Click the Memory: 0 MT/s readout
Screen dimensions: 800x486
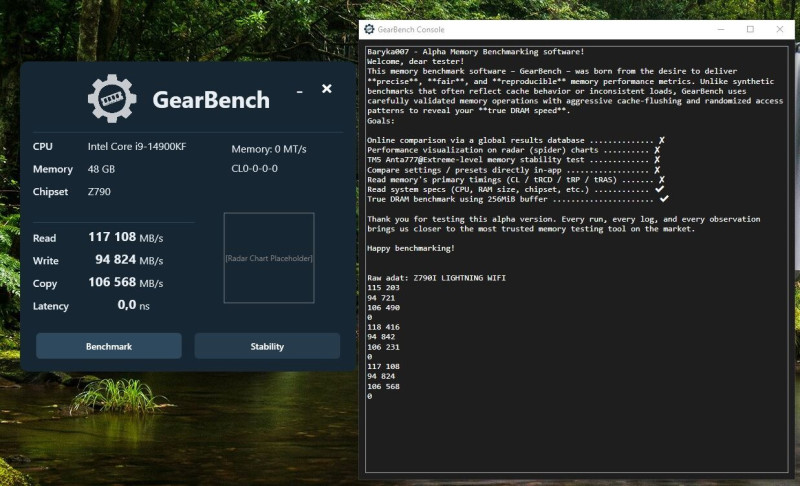[x=269, y=149]
